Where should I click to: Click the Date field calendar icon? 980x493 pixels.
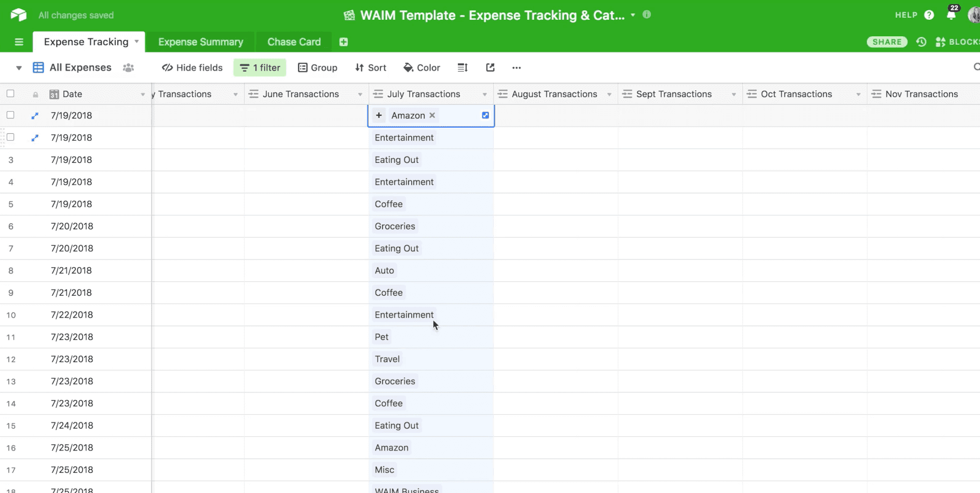click(x=54, y=94)
